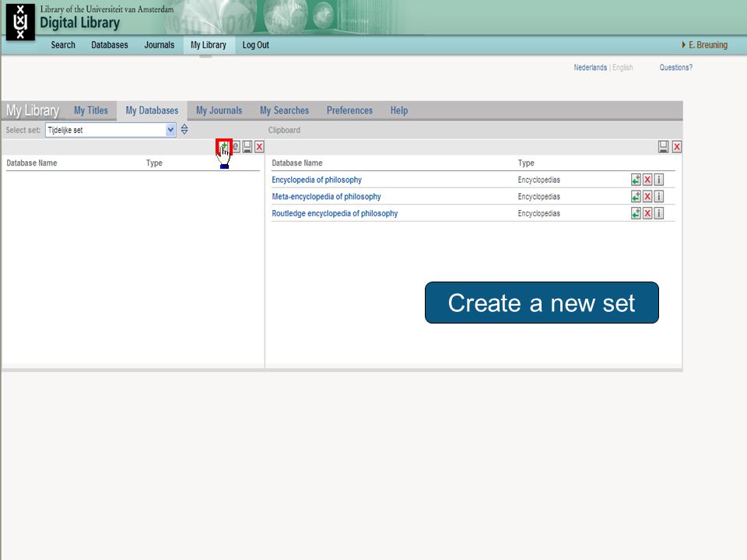
Task: Open the Journals menu
Action: pyautogui.click(x=159, y=45)
